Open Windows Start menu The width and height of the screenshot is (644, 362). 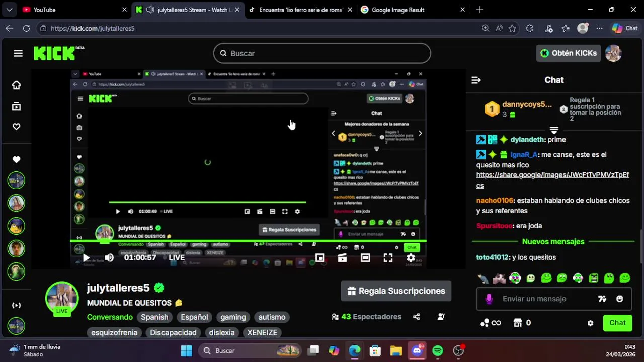pyautogui.click(x=186, y=351)
